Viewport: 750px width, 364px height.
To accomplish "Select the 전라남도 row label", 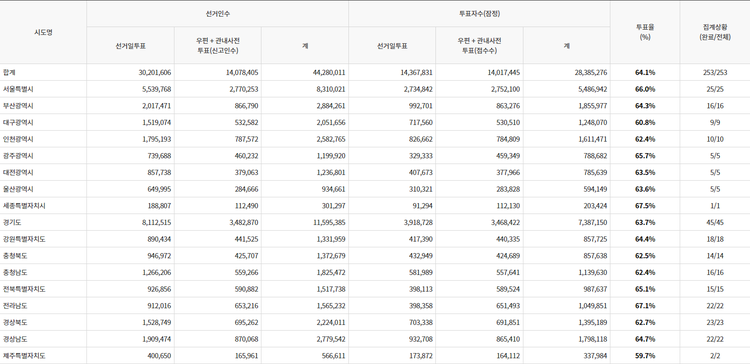I will 15,306.
